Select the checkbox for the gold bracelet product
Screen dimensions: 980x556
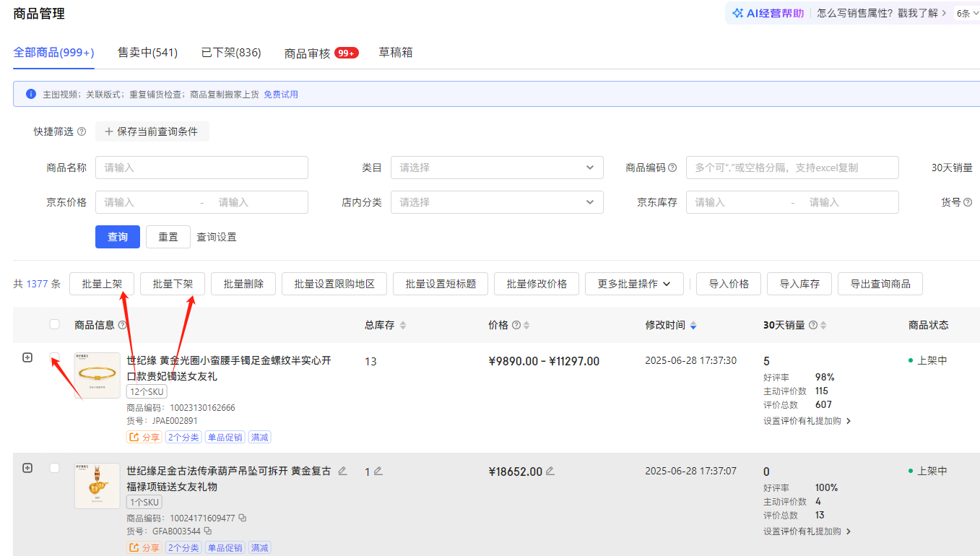tap(55, 357)
